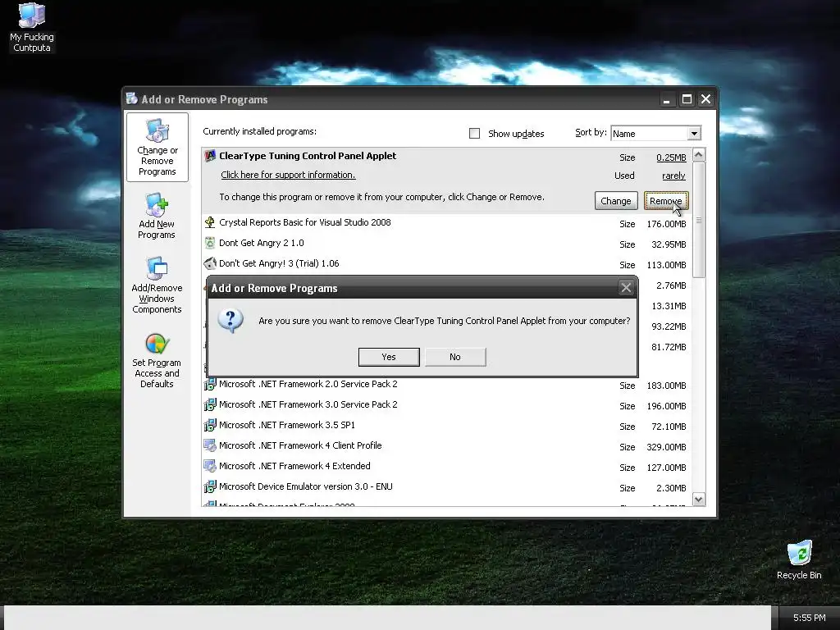Click the program list scroll up arrow
Image resolution: width=840 pixels, height=630 pixels.
pos(699,155)
